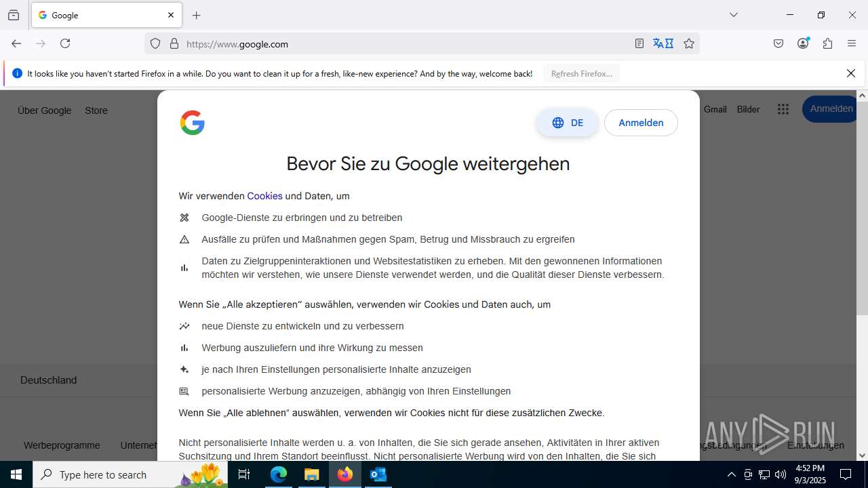The image size is (868, 488).
Task: Open Firefox View recent browsing icon
Action: pos(14,15)
